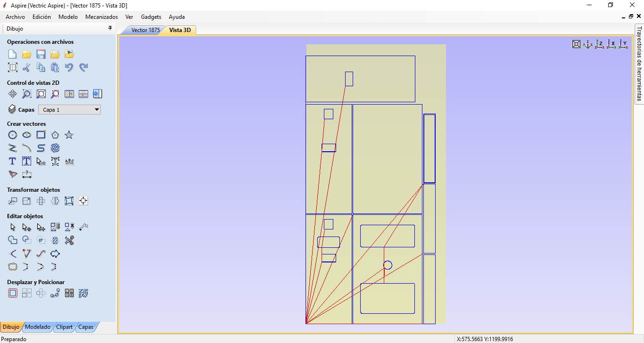Viewport: 644px width, 343px height.
Task: Toggle the Dibujo panel pin
Action: click(x=110, y=28)
